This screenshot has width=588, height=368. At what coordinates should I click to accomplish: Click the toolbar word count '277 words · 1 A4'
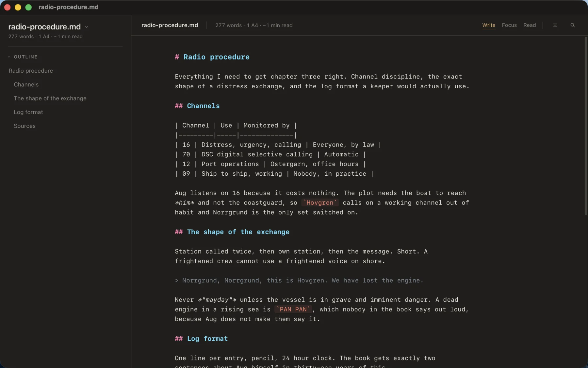[237, 25]
